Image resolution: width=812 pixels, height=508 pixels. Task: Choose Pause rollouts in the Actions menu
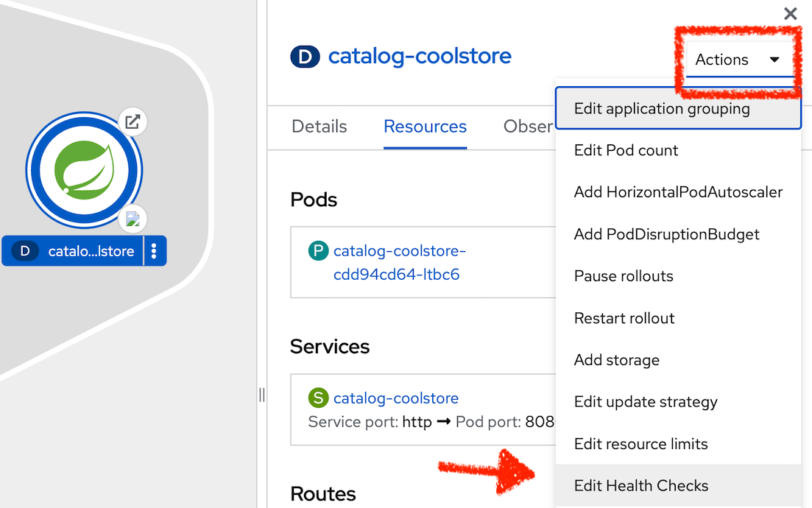pos(624,276)
